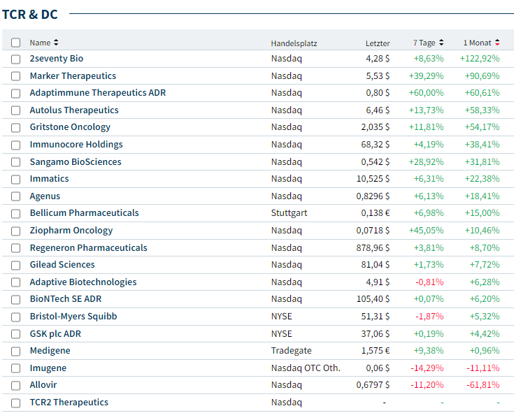Check the 2seventy Bio row checkbox
Image resolution: width=514 pixels, height=420 pixels.
coord(16,59)
